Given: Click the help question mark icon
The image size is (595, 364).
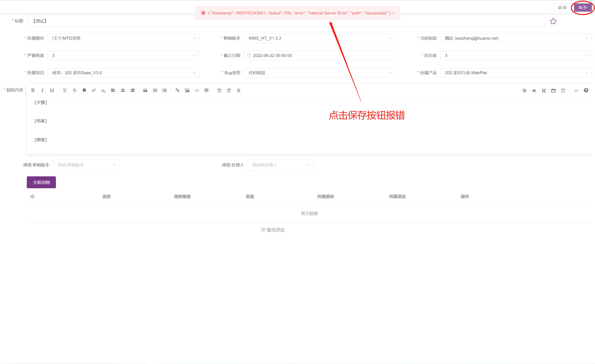Looking at the screenshot, I should pos(586,90).
